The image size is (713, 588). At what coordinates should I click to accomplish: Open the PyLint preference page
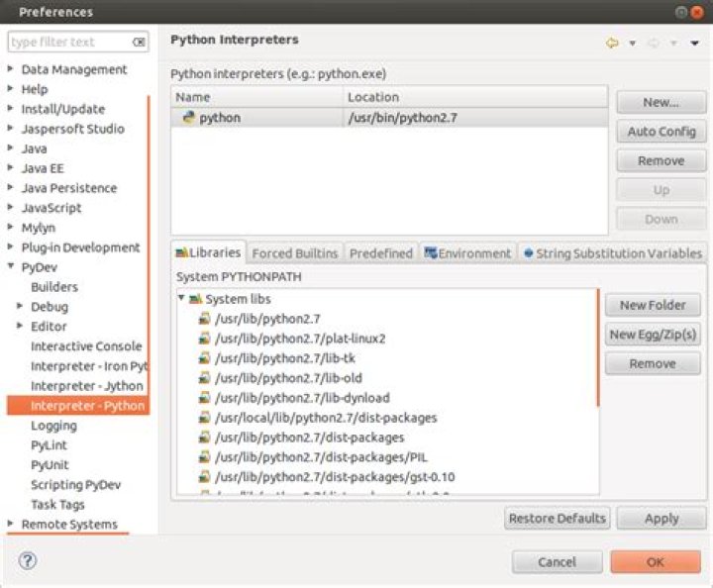pyautogui.click(x=49, y=445)
